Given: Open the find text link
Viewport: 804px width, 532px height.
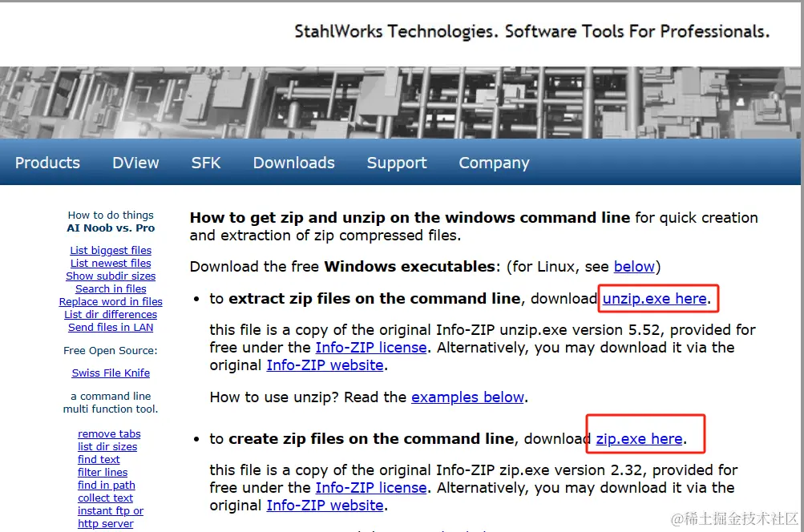Looking at the screenshot, I should (99, 459).
